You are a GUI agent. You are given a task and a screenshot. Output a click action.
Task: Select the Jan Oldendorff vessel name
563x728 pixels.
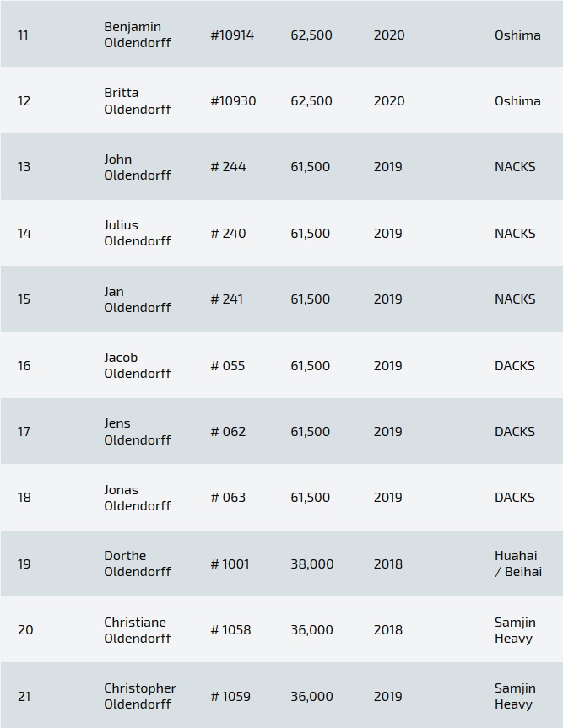[x=138, y=299]
